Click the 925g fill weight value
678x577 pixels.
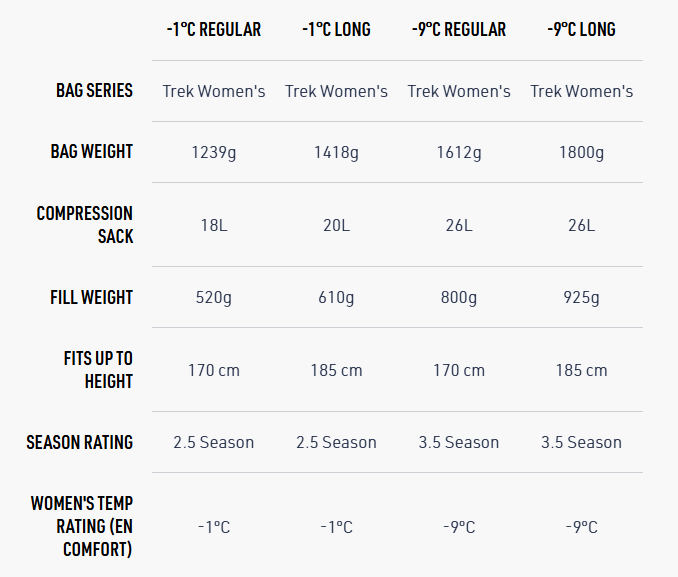coord(581,298)
